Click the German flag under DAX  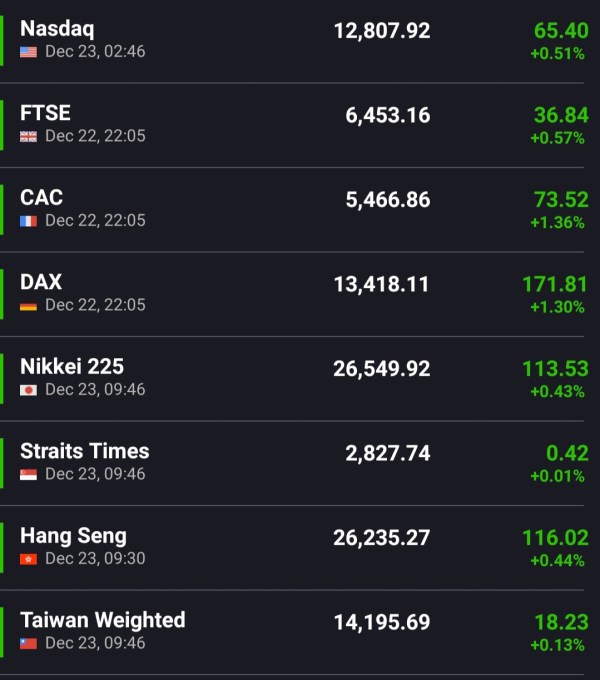click(x=28, y=305)
